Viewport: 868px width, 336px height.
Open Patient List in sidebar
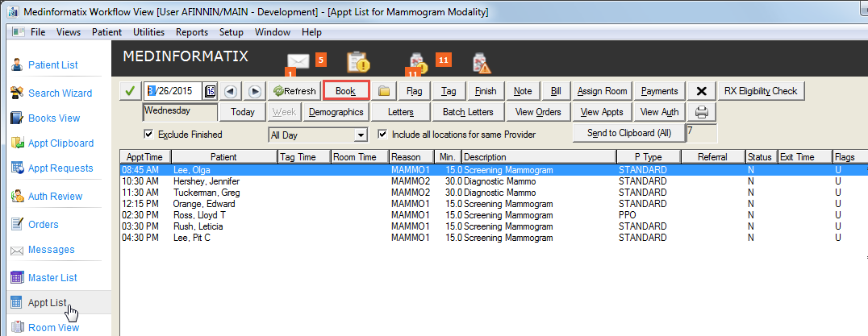pos(53,65)
